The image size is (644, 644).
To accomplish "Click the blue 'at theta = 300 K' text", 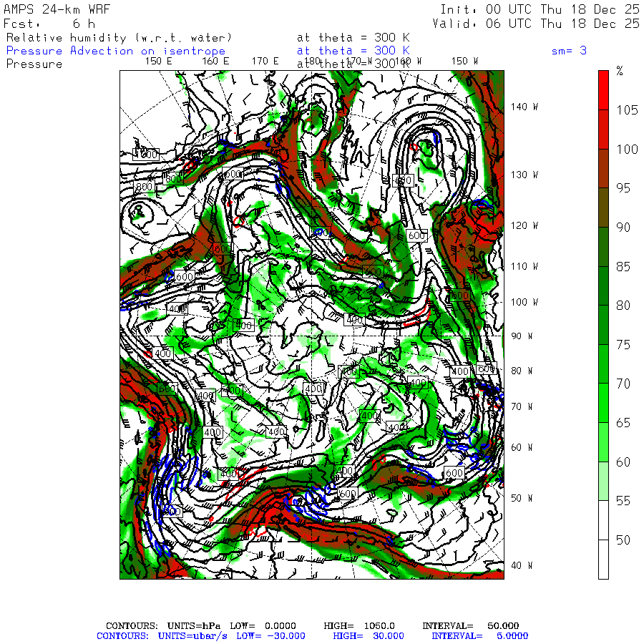I will click(x=353, y=51).
